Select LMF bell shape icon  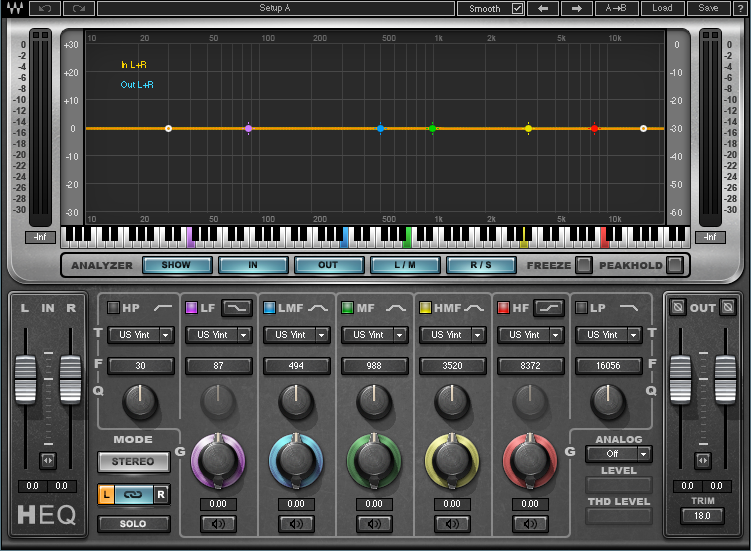tap(318, 308)
